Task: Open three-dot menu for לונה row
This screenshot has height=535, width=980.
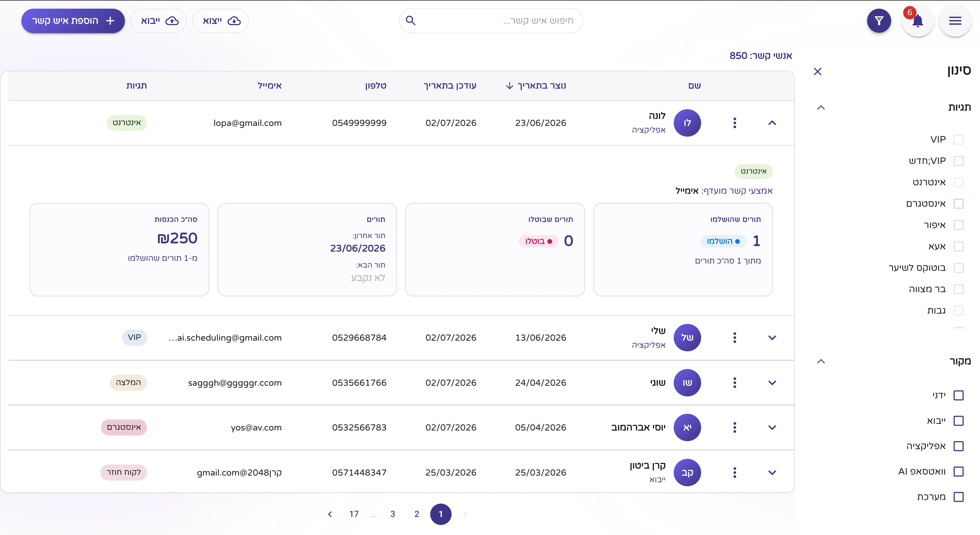Action: coord(734,123)
